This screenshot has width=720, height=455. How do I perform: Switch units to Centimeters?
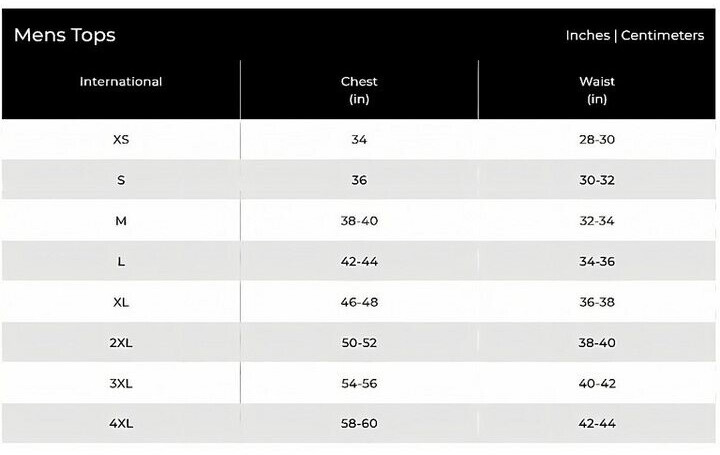click(x=662, y=35)
